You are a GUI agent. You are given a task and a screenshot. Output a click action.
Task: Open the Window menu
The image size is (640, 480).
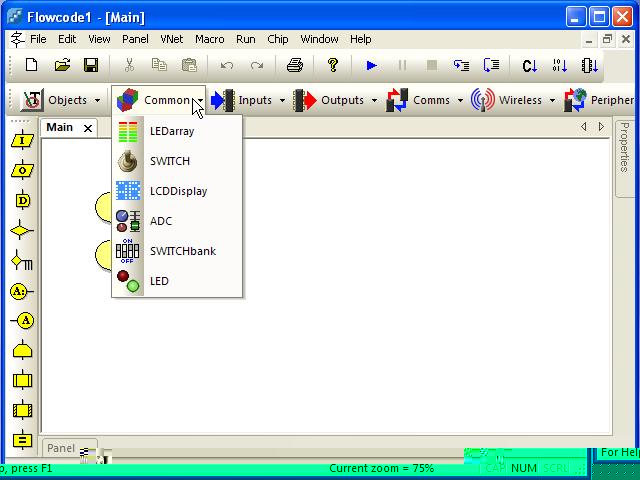[319, 39]
